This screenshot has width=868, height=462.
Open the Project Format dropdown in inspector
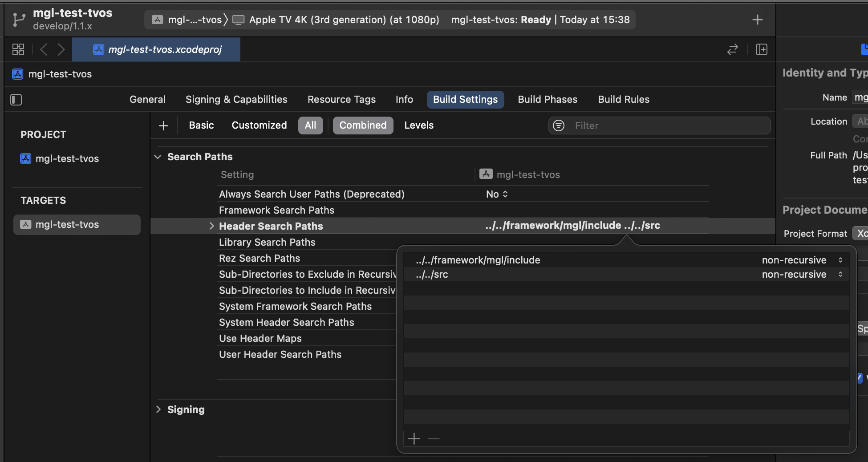pyautogui.click(x=860, y=233)
